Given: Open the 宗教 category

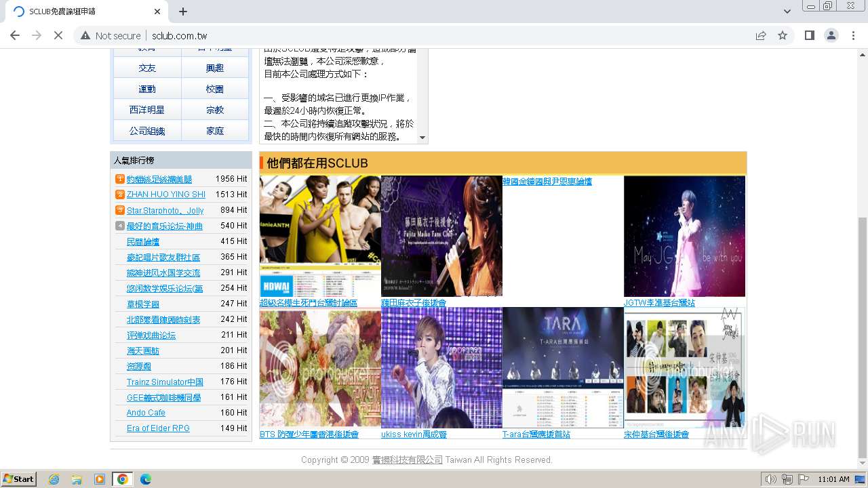Looking at the screenshot, I should tap(215, 109).
